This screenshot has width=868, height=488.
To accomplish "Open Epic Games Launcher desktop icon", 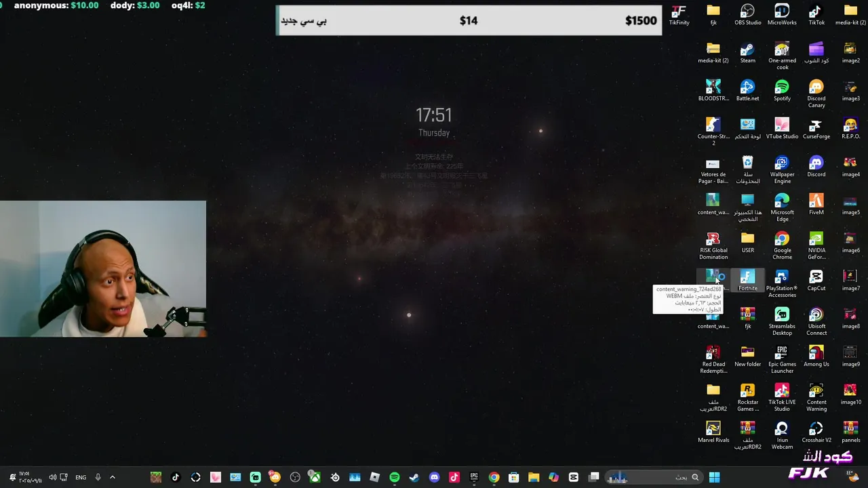I will 782,359.
